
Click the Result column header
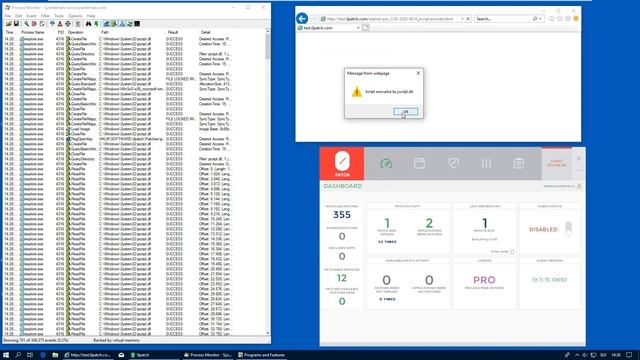pyautogui.click(x=173, y=32)
